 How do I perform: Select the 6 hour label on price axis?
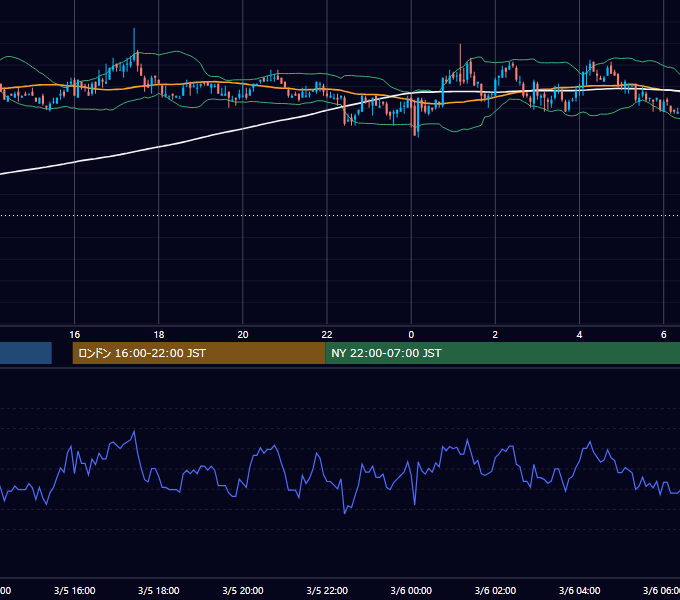(x=664, y=335)
